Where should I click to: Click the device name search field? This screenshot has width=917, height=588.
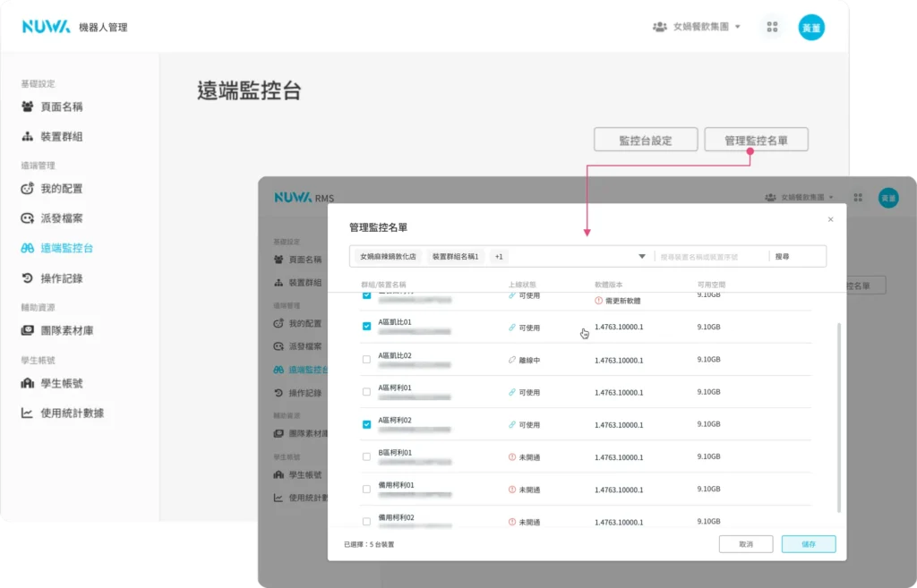pyautogui.click(x=710, y=257)
